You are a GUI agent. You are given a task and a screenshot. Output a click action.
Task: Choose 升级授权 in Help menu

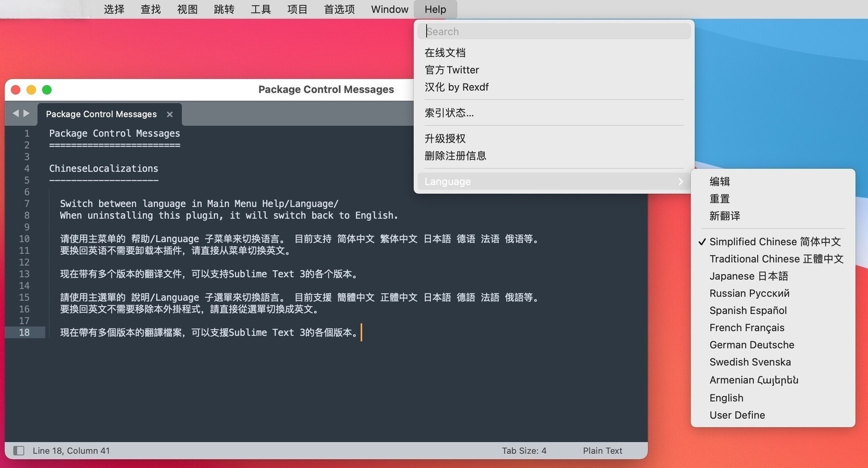click(x=554, y=138)
